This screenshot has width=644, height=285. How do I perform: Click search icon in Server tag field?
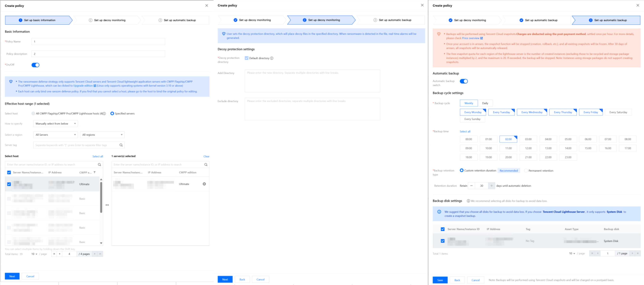[121, 145]
